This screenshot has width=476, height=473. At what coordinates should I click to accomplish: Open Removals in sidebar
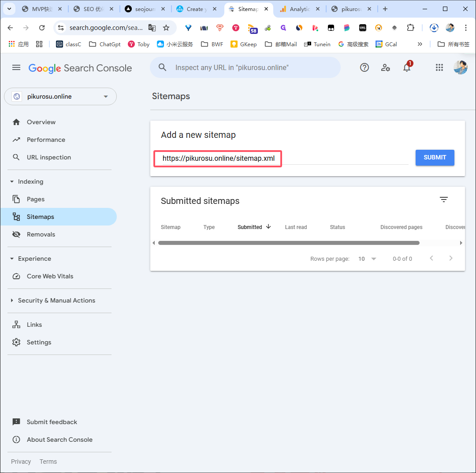pyautogui.click(x=41, y=234)
